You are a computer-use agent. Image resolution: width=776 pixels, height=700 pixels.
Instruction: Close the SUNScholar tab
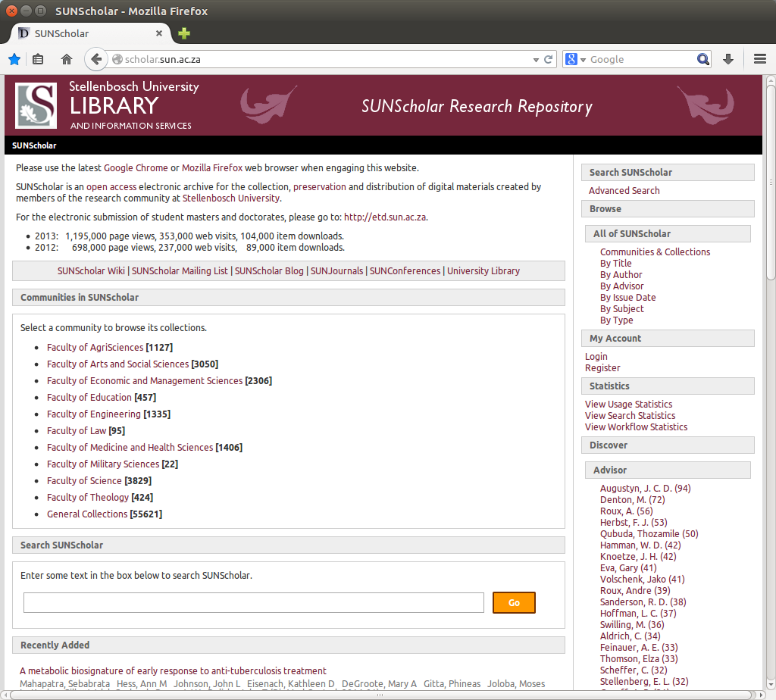tap(159, 33)
